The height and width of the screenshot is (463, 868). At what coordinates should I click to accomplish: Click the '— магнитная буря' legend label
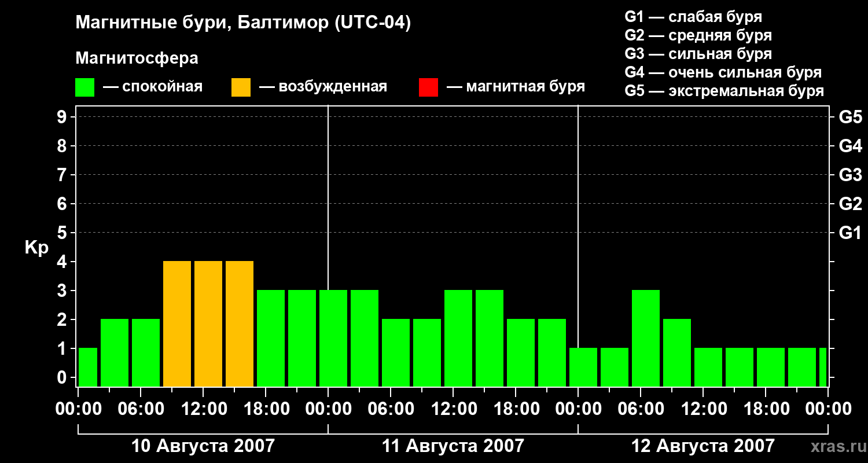(516, 87)
